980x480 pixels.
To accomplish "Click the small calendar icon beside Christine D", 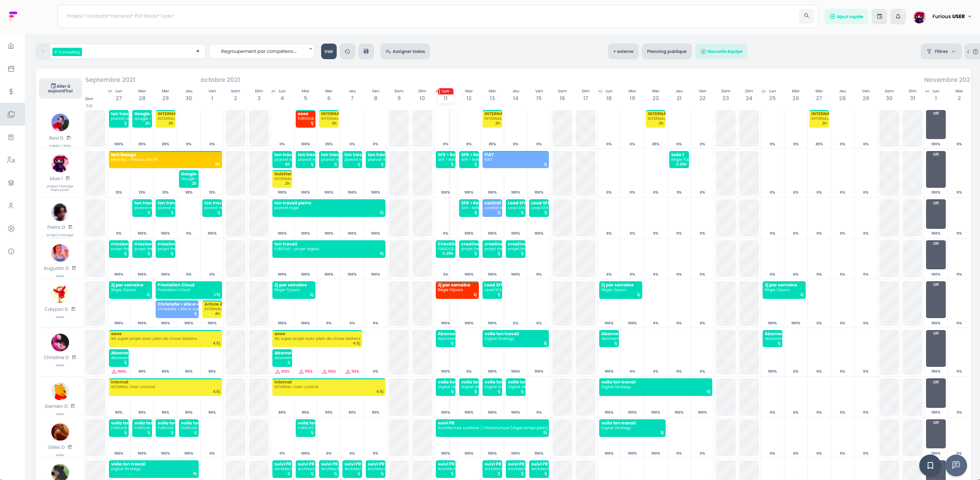I will tap(74, 358).
